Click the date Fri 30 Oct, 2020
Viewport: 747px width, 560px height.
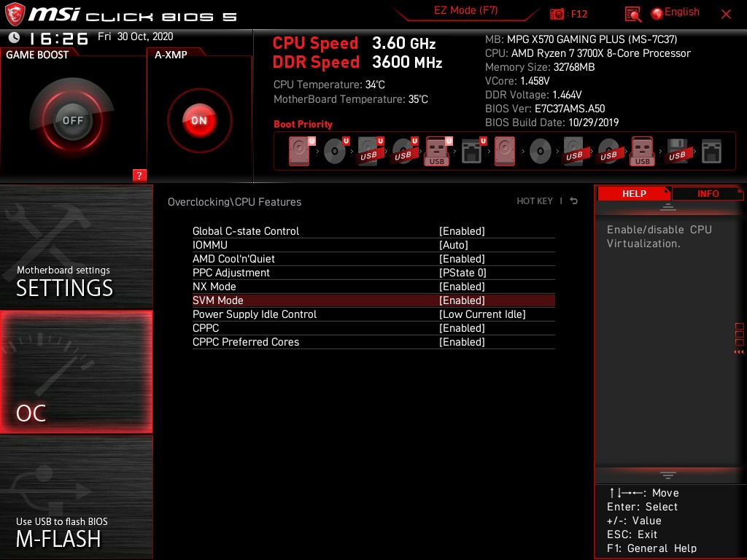135,36
